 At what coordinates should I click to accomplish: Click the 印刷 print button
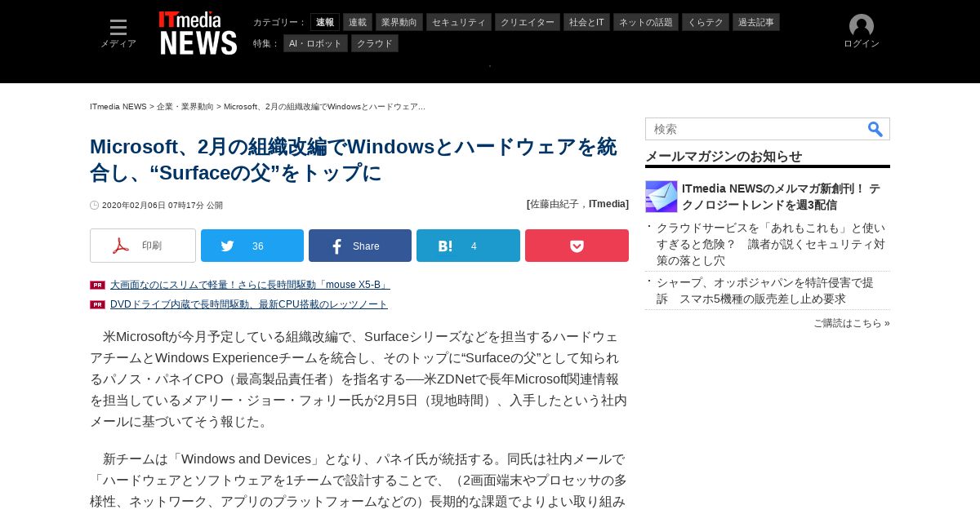click(143, 246)
